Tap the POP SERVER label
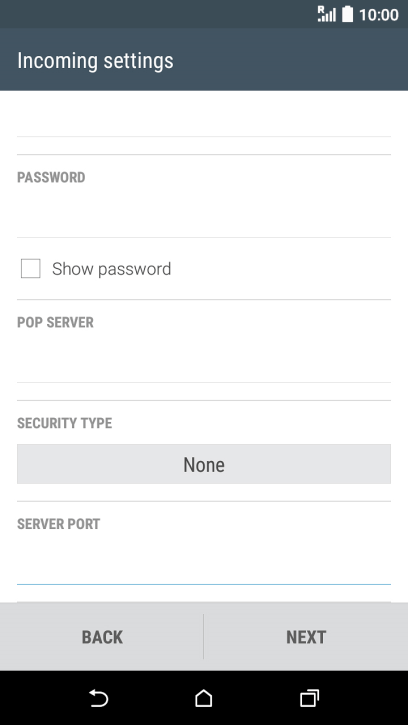 click(55, 322)
